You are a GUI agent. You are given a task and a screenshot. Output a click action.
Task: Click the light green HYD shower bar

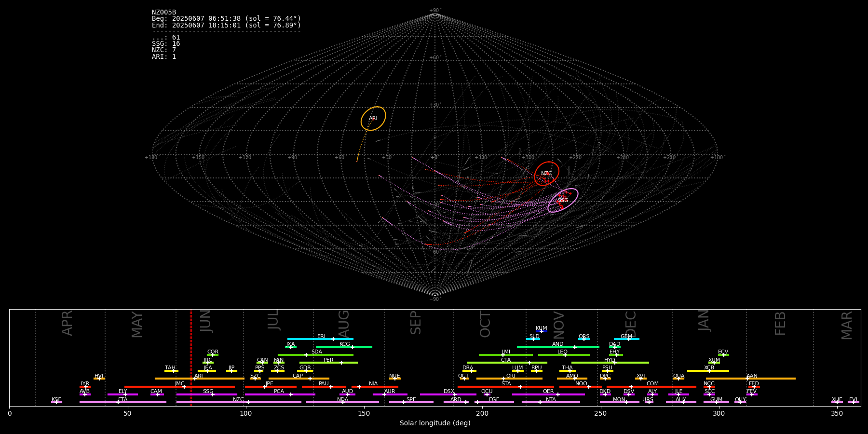pos(610,363)
